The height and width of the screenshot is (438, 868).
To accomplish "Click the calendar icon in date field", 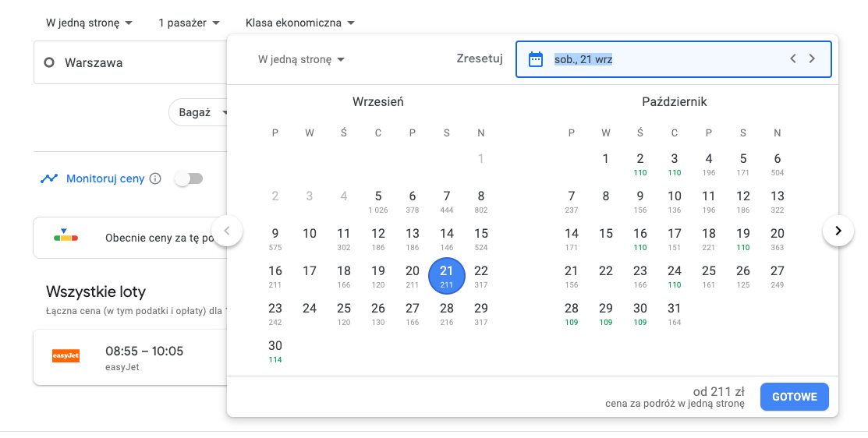I will [x=535, y=59].
